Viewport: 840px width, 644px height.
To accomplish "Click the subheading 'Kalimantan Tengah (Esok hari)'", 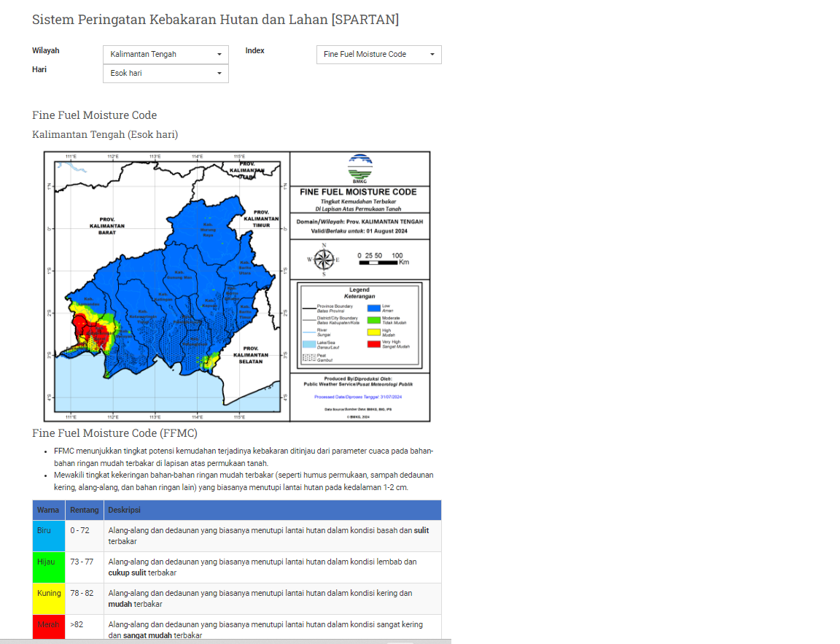I will click(x=105, y=134).
